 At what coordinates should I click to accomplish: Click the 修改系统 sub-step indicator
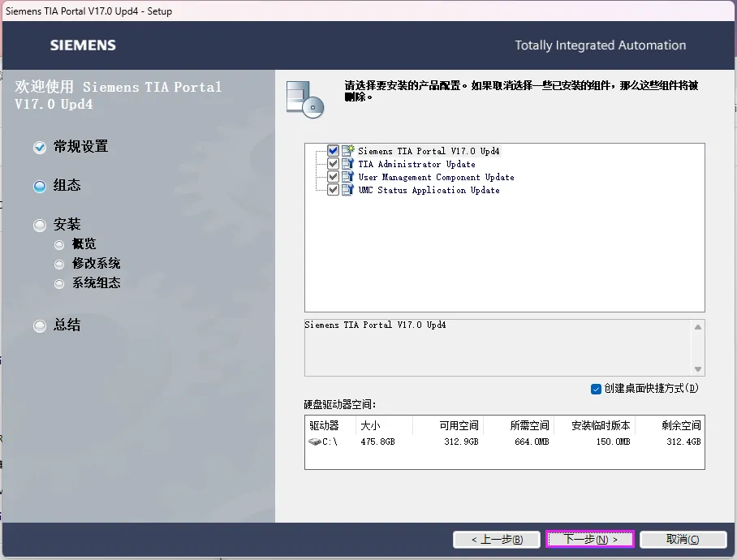click(59, 265)
